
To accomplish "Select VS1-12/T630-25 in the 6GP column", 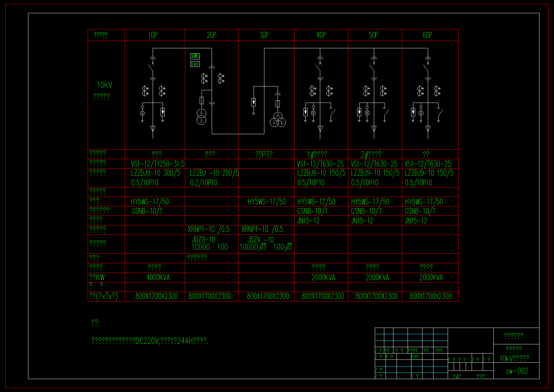I will [428, 164].
